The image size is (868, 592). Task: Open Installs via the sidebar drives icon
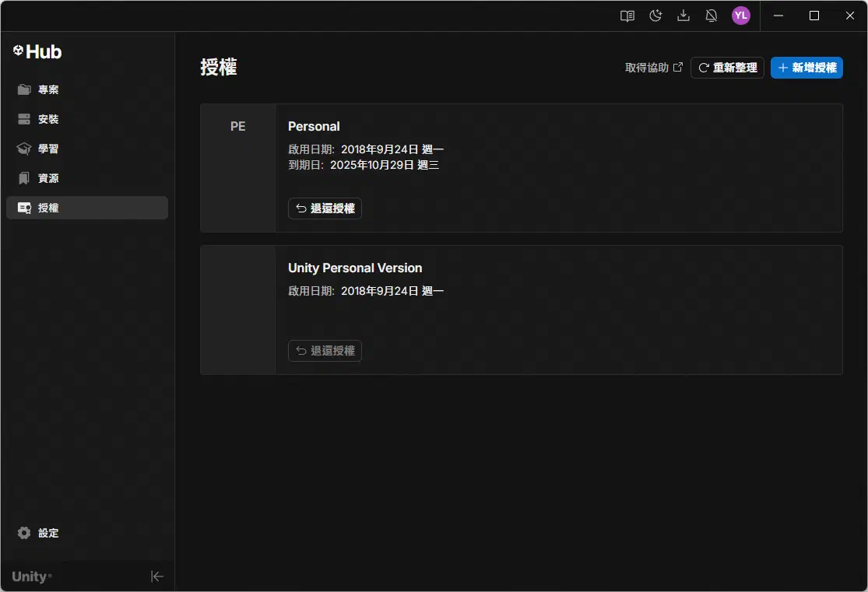point(24,118)
